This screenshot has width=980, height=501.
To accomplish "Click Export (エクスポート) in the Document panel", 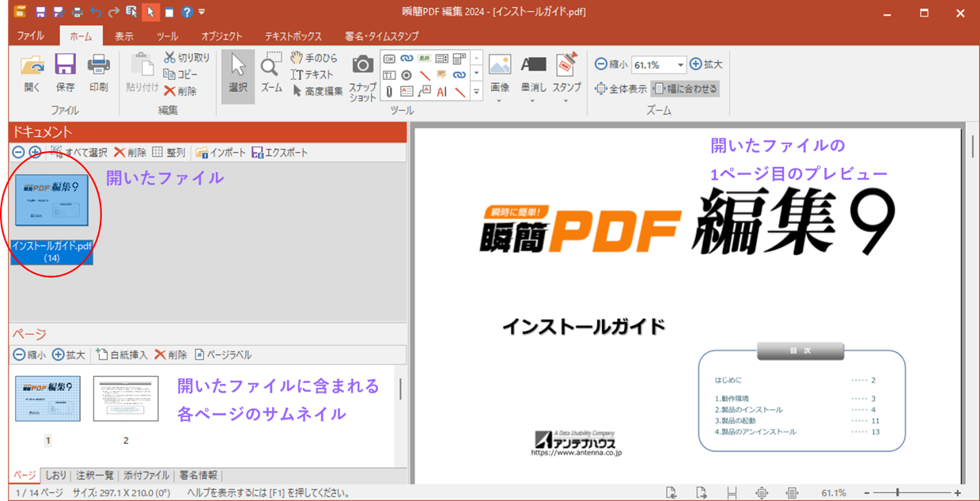I will 280,152.
